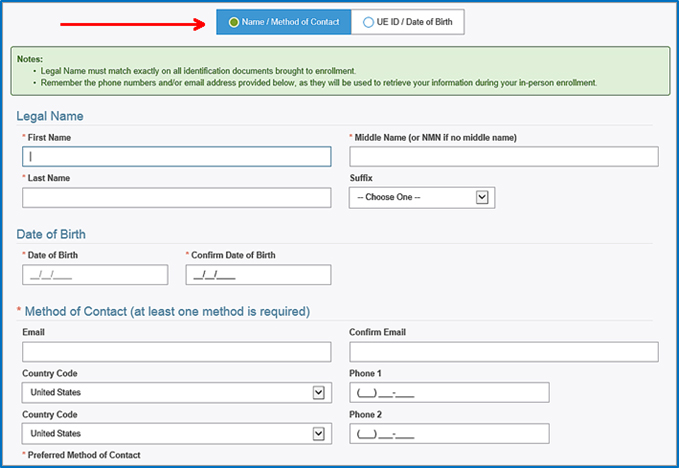Focus the Last Name text box
The width and height of the screenshot is (679, 468).
point(176,198)
